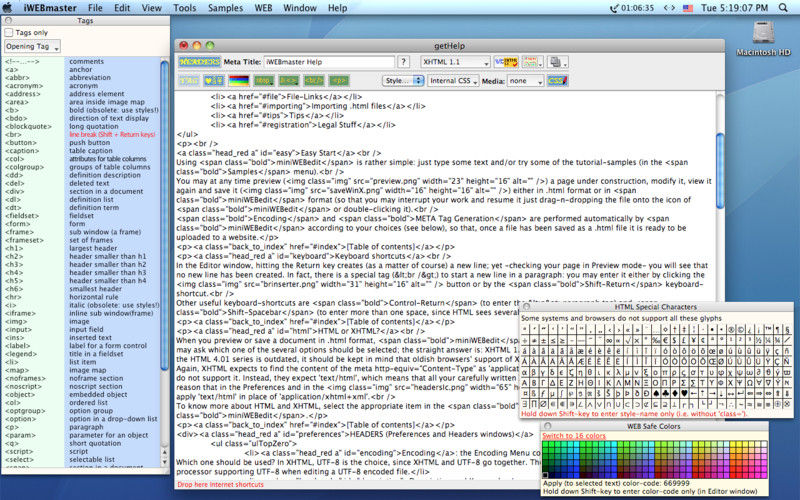Insert a <br/> line break tag button

tap(313, 81)
